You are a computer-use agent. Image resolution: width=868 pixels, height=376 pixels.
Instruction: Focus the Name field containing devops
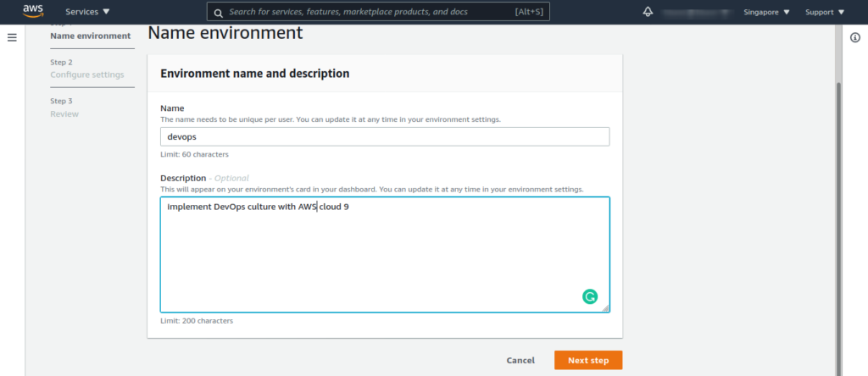(x=385, y=136)
